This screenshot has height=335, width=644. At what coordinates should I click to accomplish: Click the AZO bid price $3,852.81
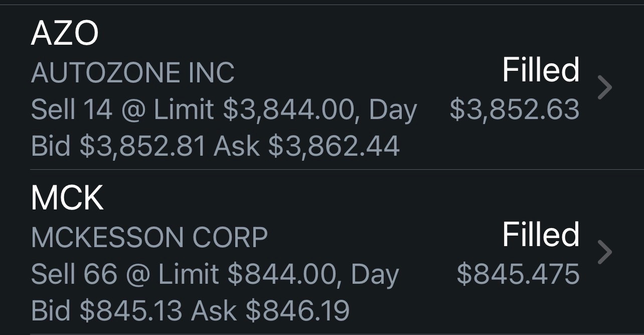click(x=142, y=146)
